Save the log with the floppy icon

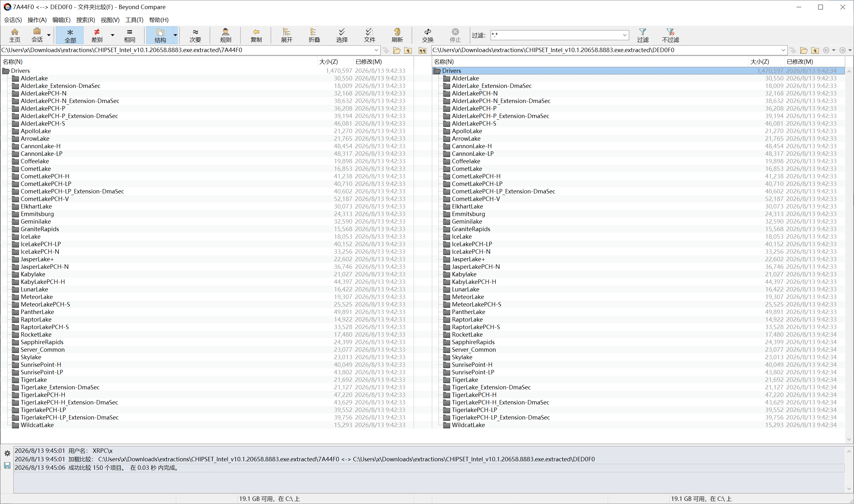pos(7,465)
